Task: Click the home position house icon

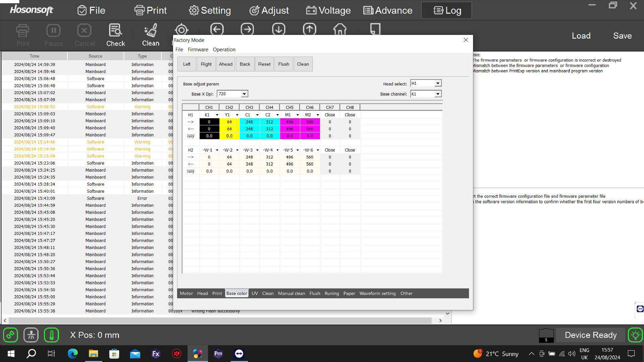Action: pos(340,29)
